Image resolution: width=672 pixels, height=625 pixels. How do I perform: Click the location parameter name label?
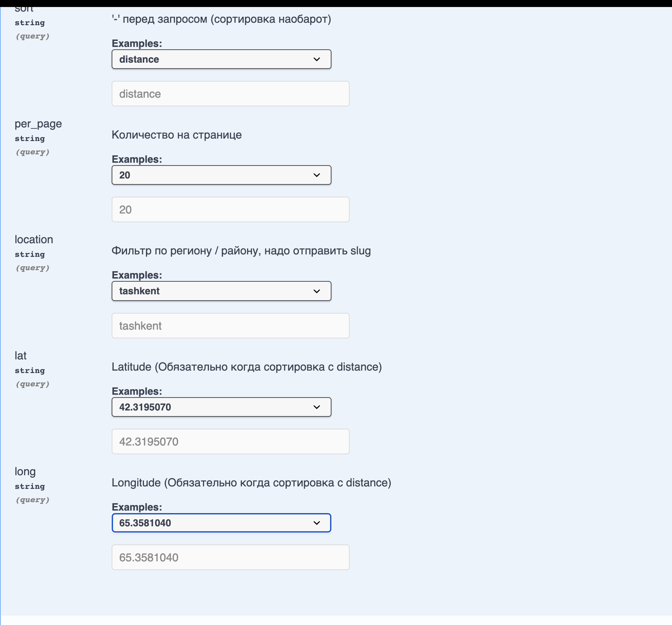[34, 240]
